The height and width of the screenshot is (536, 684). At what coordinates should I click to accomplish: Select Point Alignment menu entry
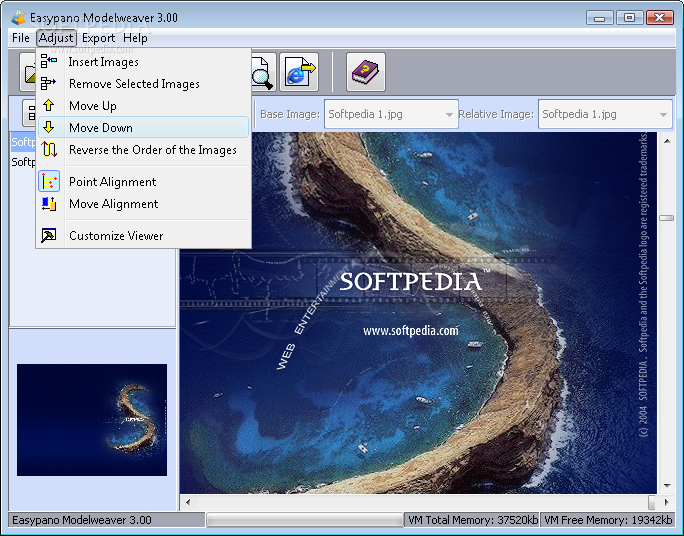pyautogui.click(x=144, y=181)
